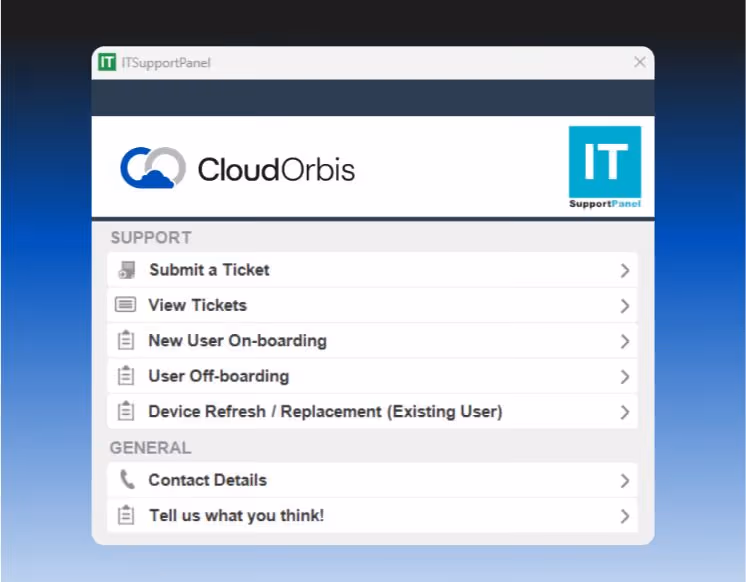Click the View Tickets list icon
The height and width of the screenshot is (582, 746).
coord(126,305)
